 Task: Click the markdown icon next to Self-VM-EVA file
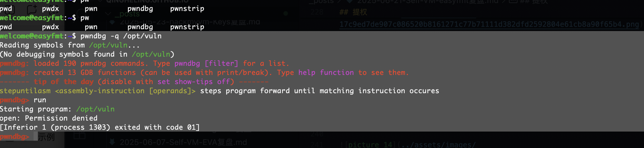point(112,142)
